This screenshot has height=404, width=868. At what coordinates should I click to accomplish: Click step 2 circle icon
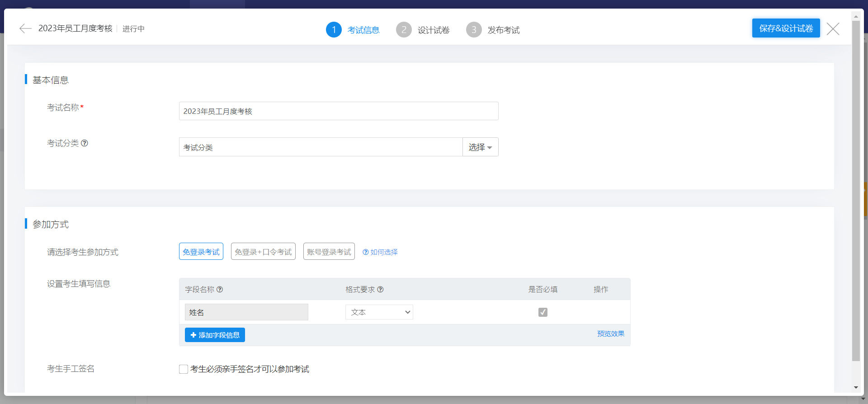[x=404, y=30]
